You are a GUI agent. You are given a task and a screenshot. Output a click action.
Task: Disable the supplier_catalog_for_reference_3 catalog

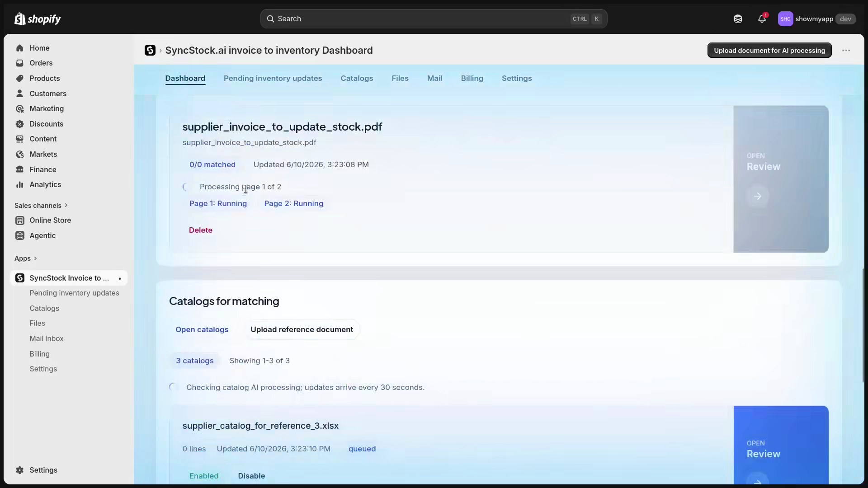coord(251,476)
